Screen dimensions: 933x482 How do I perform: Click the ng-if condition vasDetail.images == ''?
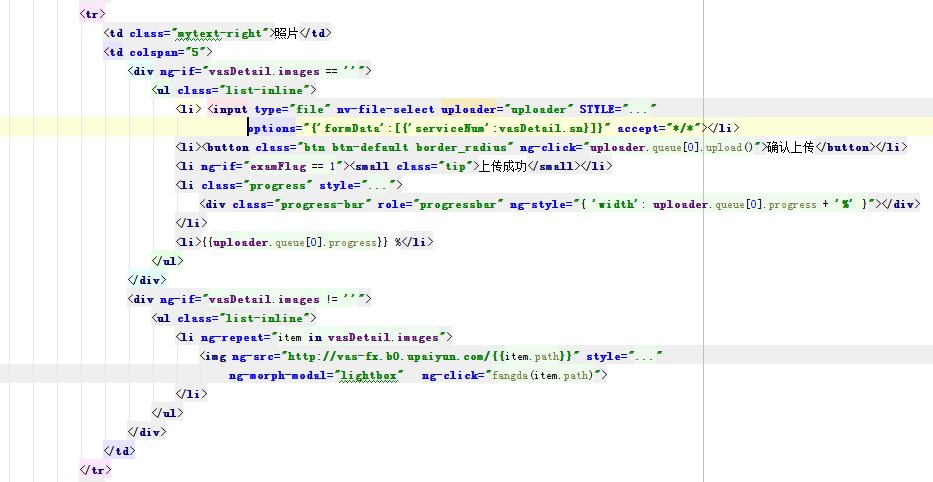pos(283,71)
